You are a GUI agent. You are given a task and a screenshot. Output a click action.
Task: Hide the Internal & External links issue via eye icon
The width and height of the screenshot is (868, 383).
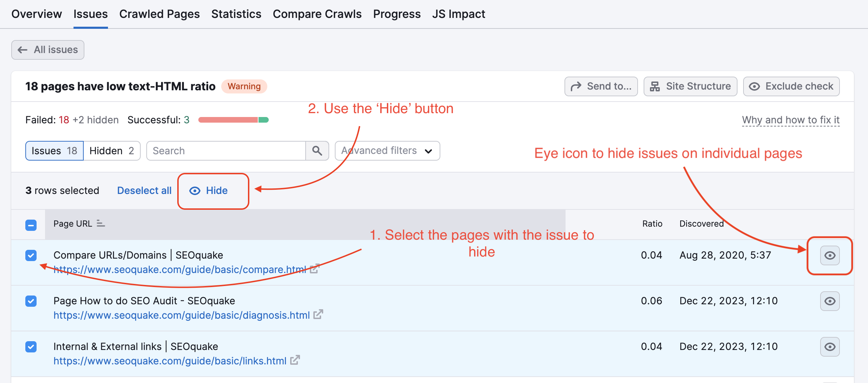(829, 346)
